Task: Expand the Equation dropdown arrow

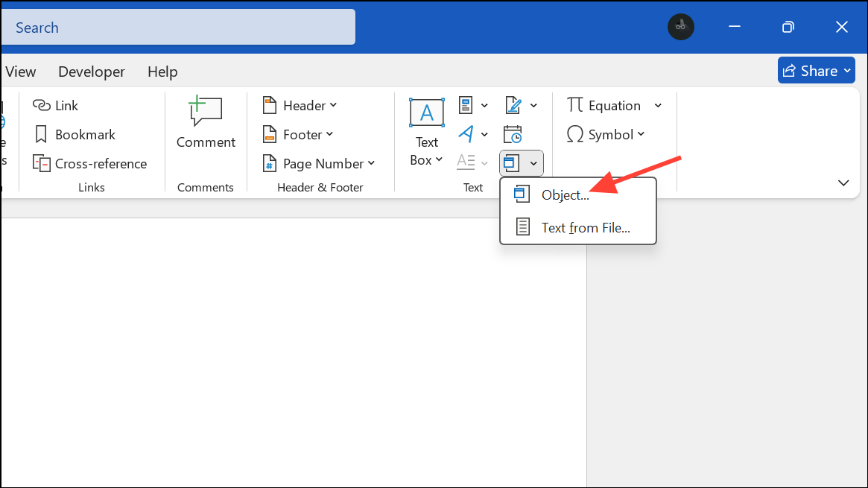Action: click(658, 106)
